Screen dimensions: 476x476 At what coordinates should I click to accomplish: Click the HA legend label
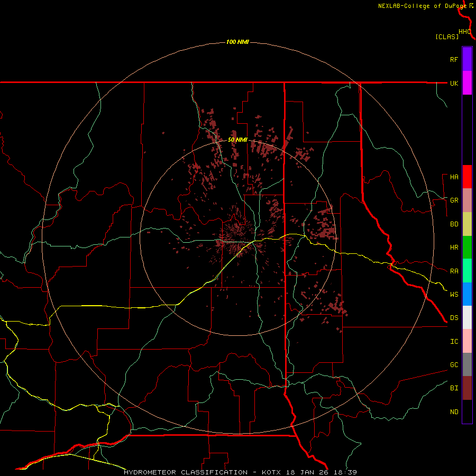pyautogui.click(x=454, y=177)
